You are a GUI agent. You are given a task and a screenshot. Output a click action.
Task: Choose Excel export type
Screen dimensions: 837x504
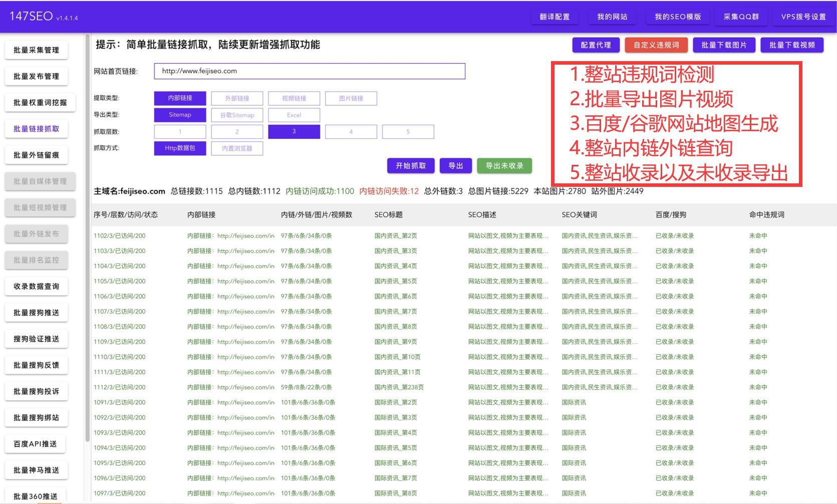coord(294,115)
